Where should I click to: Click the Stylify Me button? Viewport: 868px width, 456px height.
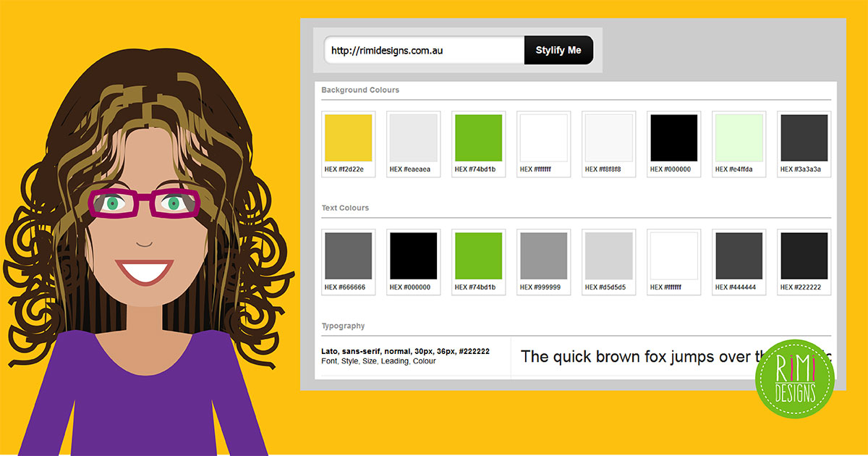click(558, 50)
